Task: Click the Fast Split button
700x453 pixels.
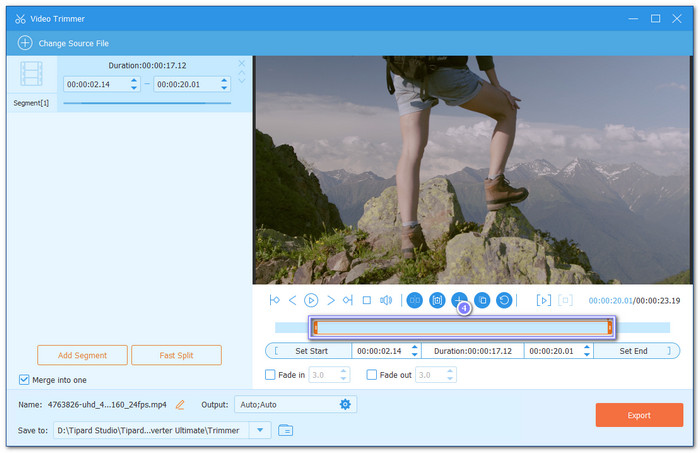Action: [x=176, y=355]
